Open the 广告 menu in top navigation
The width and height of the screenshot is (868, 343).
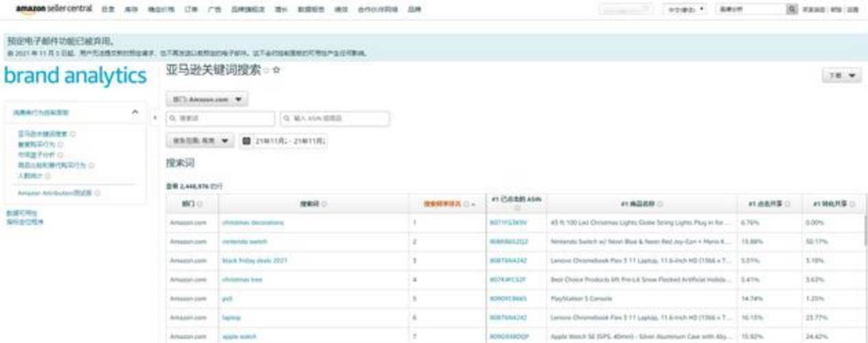point(214,10)
